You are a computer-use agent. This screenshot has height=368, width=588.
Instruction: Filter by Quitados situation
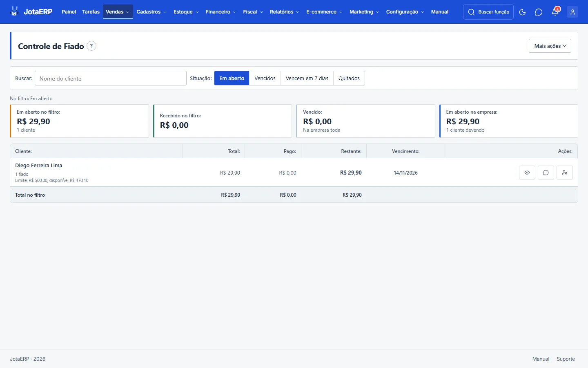[349, 78]
